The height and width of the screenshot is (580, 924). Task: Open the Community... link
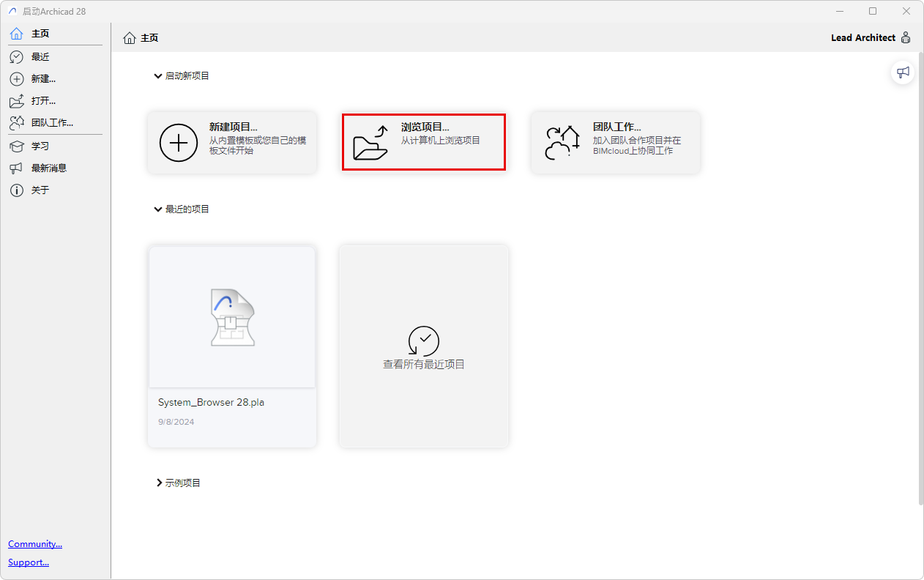coord(35,544)
